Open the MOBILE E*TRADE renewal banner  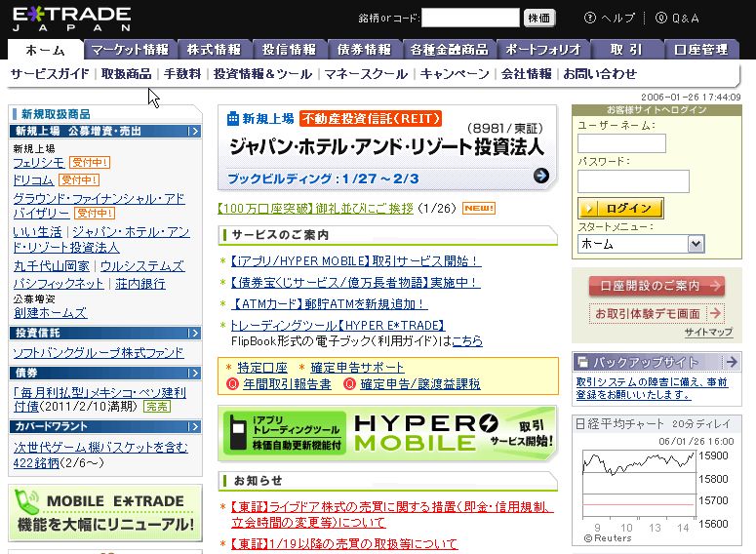[x=104, y=512]
